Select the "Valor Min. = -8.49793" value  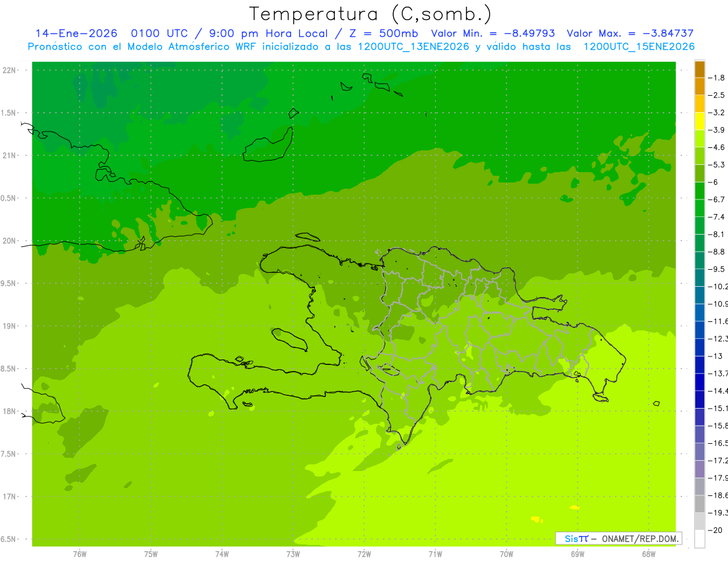point(493,33)
